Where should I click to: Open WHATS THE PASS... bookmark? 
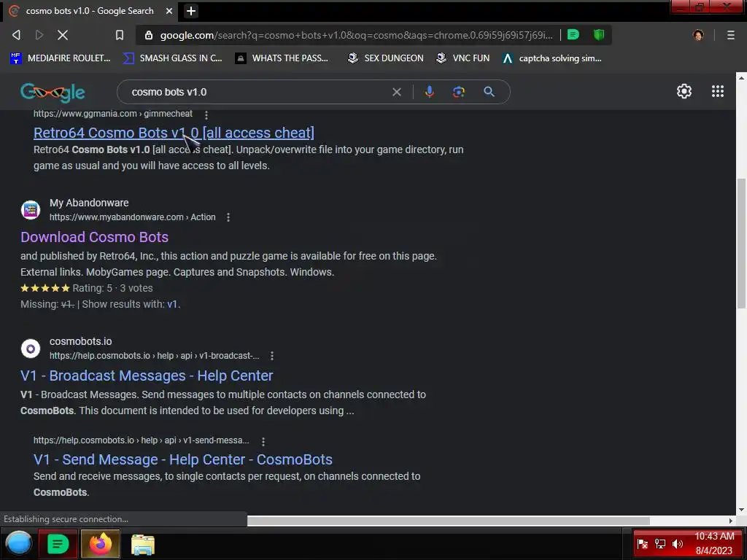(282, 58)
